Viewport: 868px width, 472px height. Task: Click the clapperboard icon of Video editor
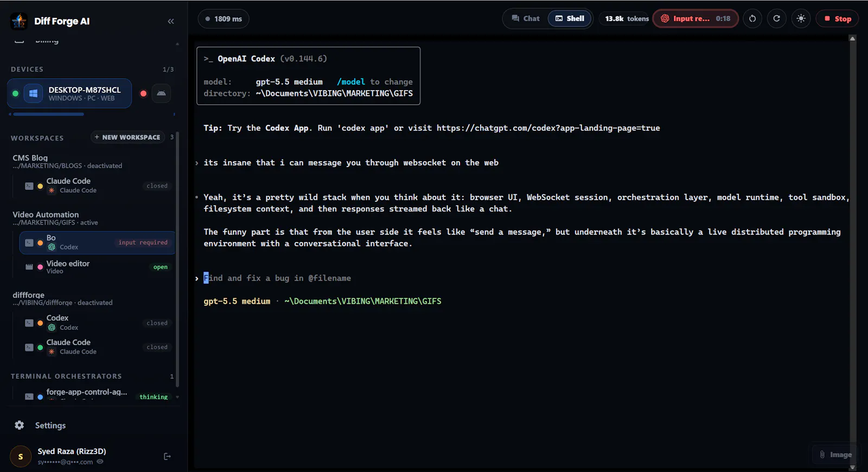click(x=29, y=267)
